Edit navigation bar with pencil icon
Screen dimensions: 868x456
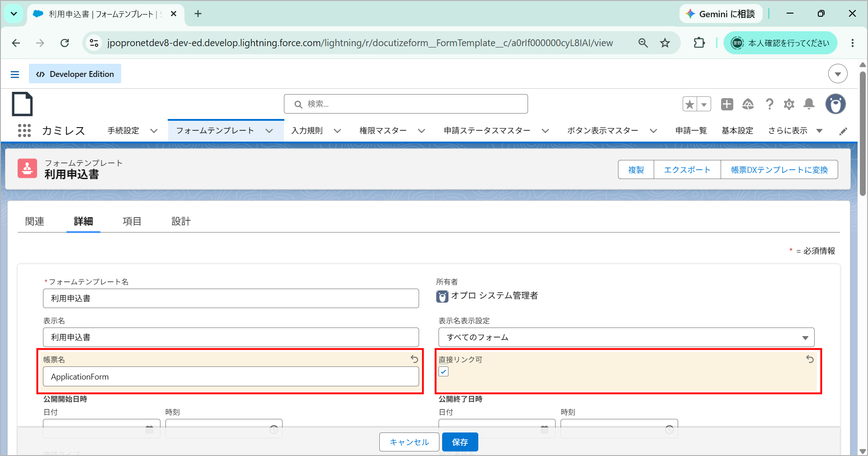pos(843,131)
